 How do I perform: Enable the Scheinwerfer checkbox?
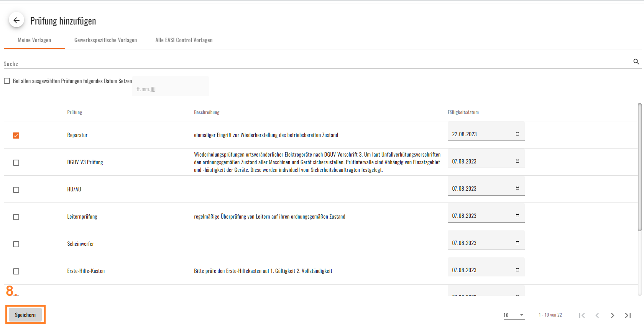pos(16,244)
